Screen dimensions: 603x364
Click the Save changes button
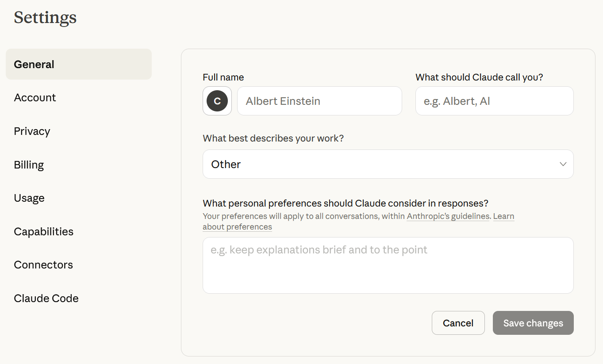tap(533, 323)
